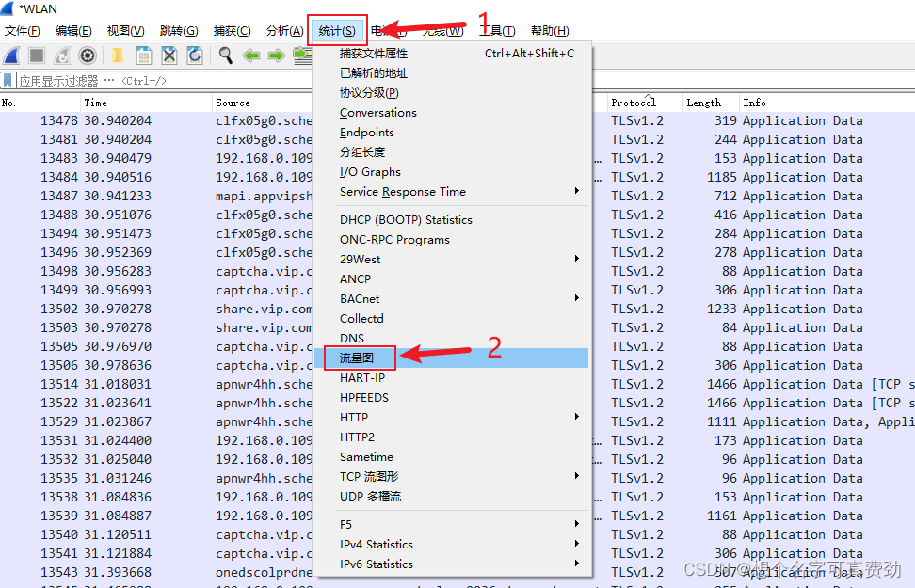
Task: Close the capture file icon with the X
Action: 169,56
